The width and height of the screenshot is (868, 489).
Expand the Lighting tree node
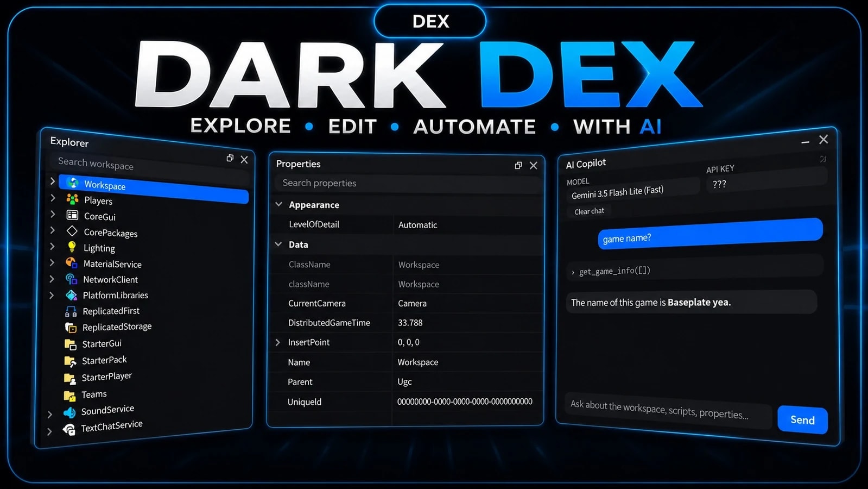[52, 246]
